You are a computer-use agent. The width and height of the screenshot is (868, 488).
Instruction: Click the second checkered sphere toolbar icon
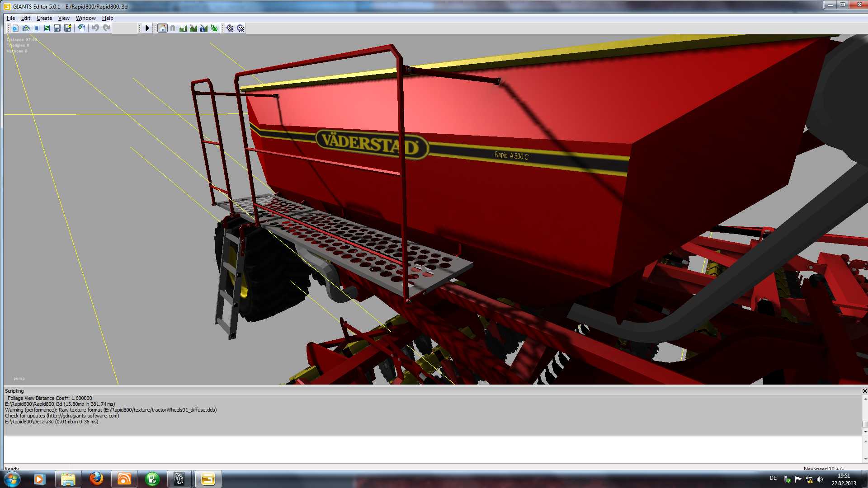(241, 28)
